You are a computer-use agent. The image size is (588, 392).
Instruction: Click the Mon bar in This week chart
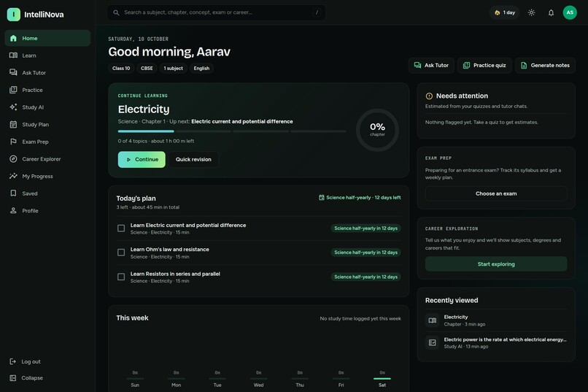pos(177,379)
